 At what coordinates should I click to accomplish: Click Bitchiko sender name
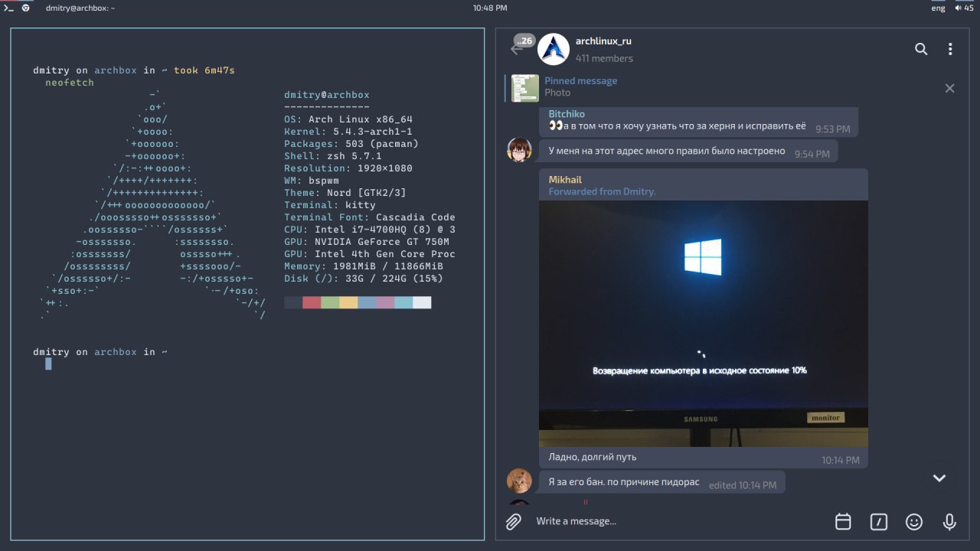[x=567, y=114]
